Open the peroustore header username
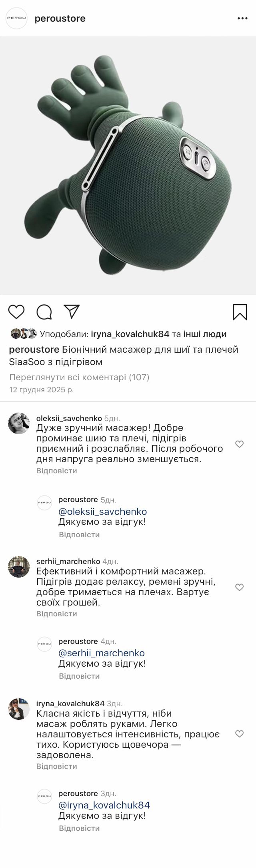This screenshot has height=868, width=256. click(60, 18)
